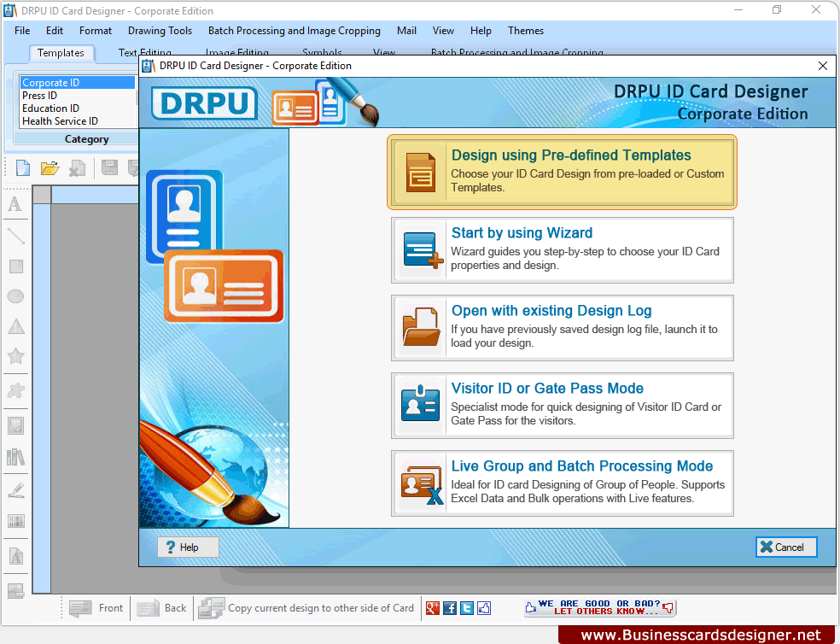Click the Facebook share icon

[450, 608]
